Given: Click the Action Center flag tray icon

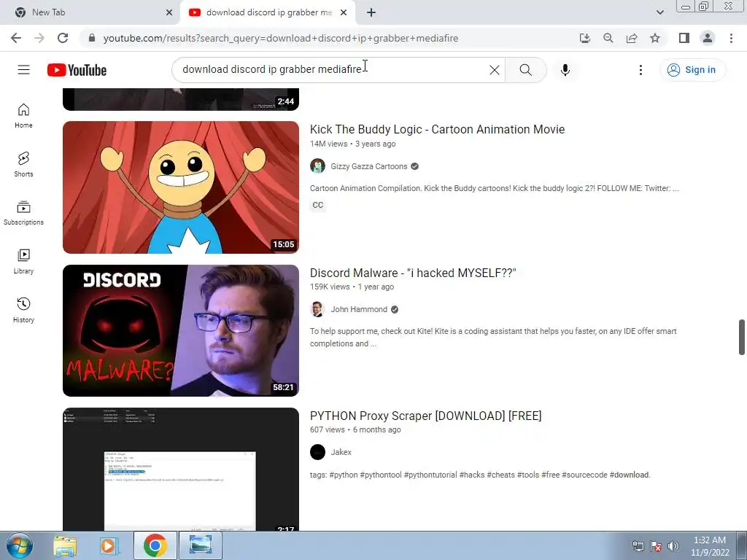Looking at the screenshot, I should [x=656, y=546].
